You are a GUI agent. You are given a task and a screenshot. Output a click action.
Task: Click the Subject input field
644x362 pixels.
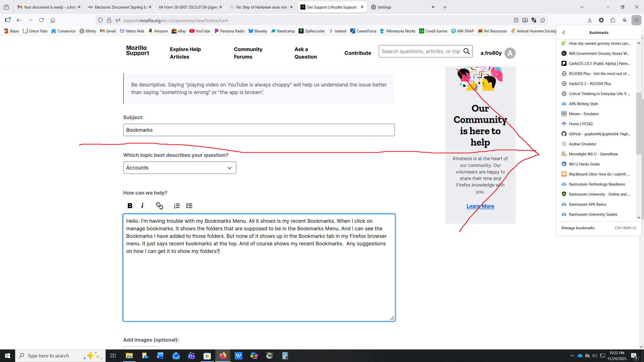click(259, 130)
